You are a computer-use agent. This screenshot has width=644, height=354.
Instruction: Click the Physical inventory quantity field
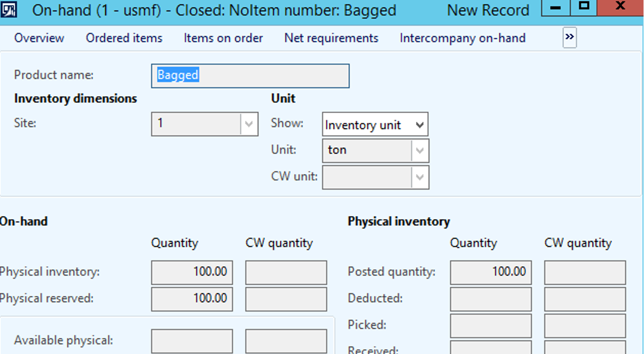click(x=192, y=272)
